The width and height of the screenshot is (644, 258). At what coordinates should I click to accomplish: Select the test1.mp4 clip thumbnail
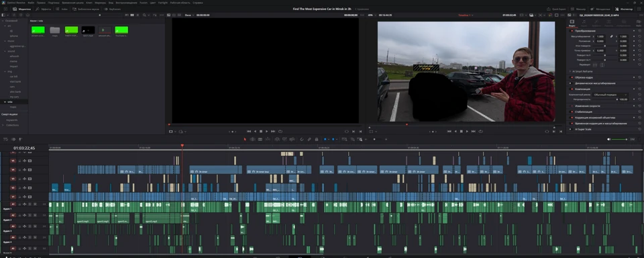coord(88,30)
